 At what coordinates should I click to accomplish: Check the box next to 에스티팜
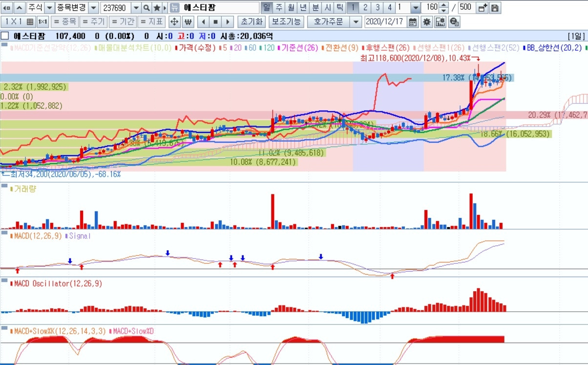[x=5, y=36]
